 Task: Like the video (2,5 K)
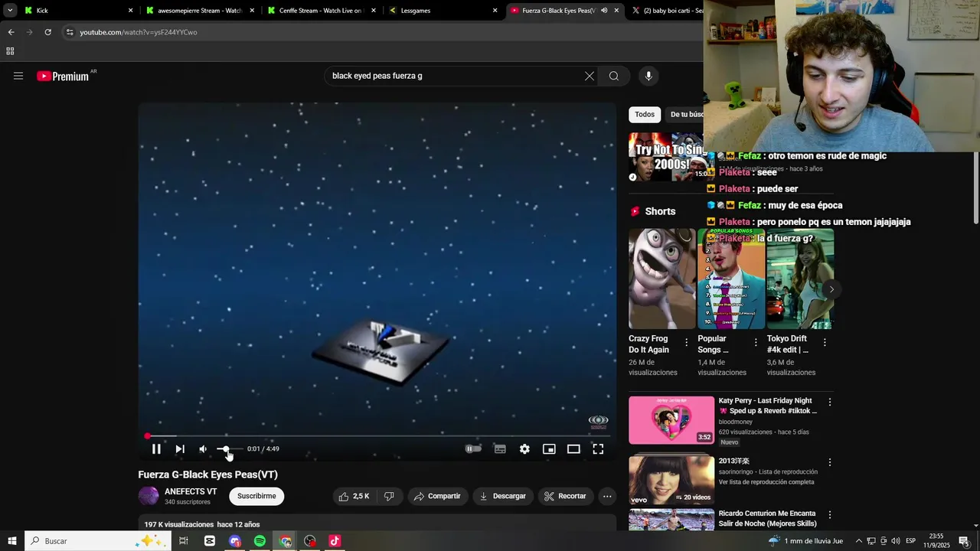coord(354,496)
